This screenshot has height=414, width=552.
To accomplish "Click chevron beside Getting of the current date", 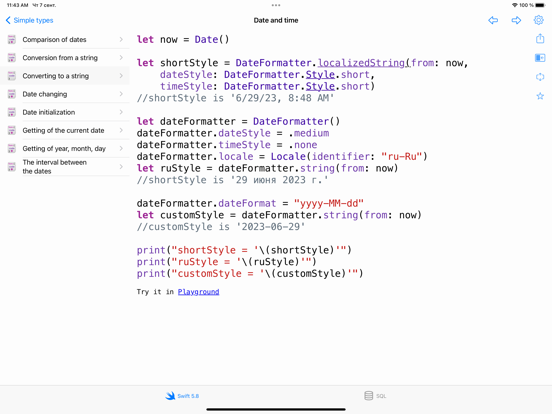I will [121, 130].
